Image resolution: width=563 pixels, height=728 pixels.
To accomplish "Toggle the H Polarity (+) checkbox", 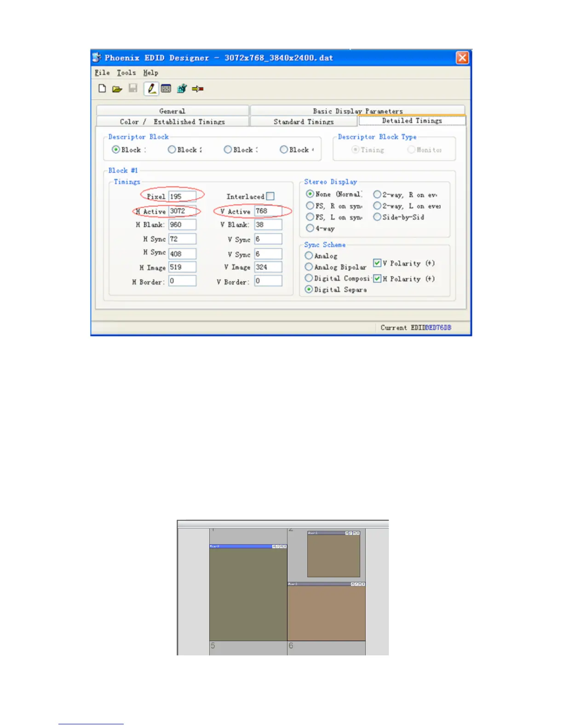I will tap(377, 279).
